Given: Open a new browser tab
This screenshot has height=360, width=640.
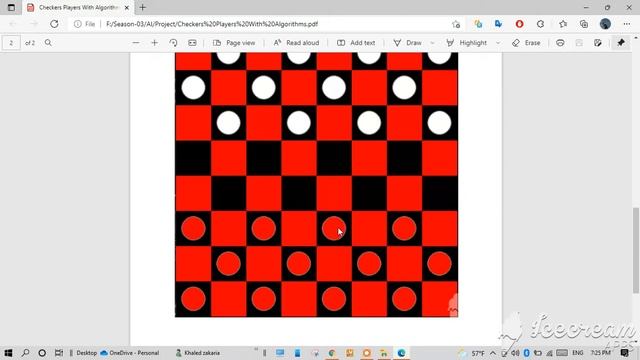Looking at the screenshot, I should (x=142, y=7).
